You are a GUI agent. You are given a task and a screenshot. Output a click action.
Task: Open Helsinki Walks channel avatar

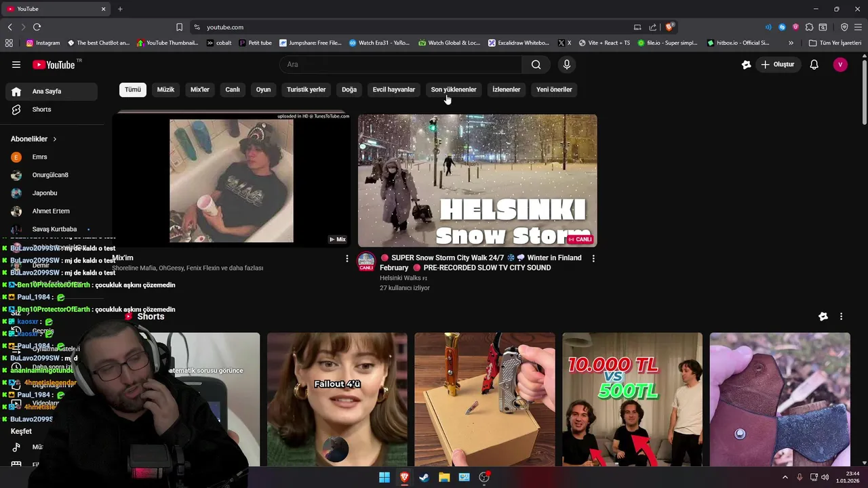click(366, 262)
